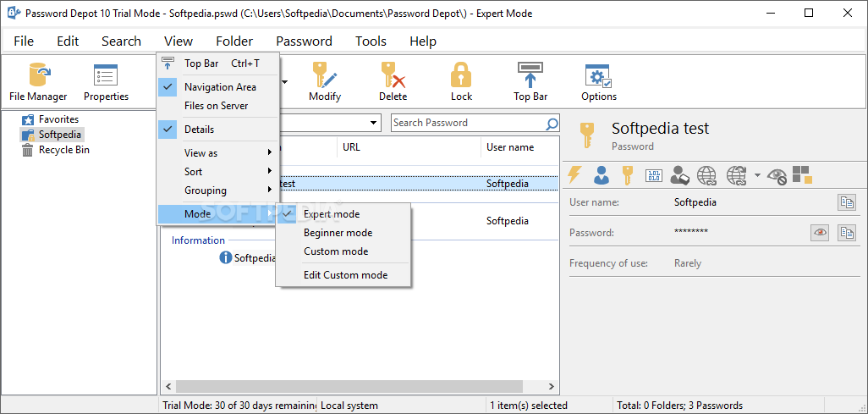Click the globe with arrow icon

click(x=736, y=175)
